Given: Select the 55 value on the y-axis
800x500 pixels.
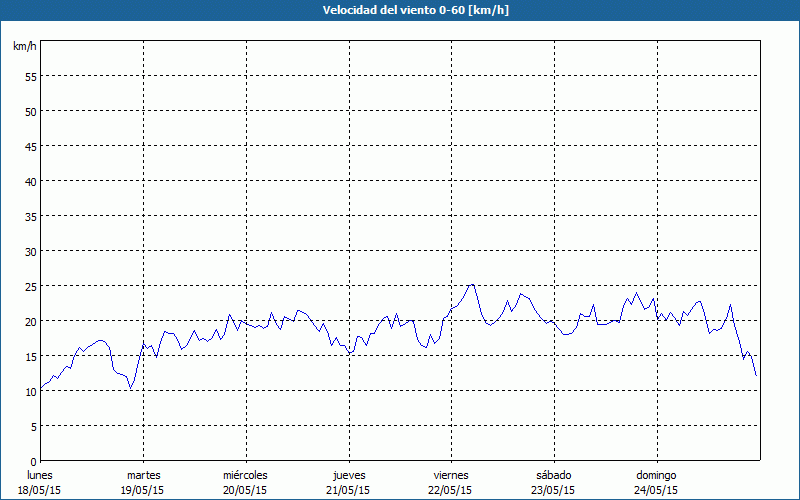Looking at the screenshot, I should [x=30, y=76].
